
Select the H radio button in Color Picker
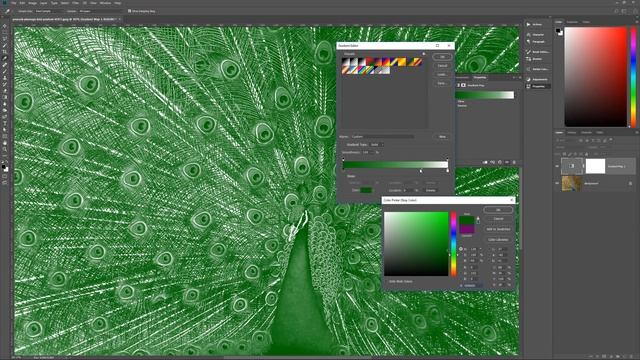(x=461, y=249)
